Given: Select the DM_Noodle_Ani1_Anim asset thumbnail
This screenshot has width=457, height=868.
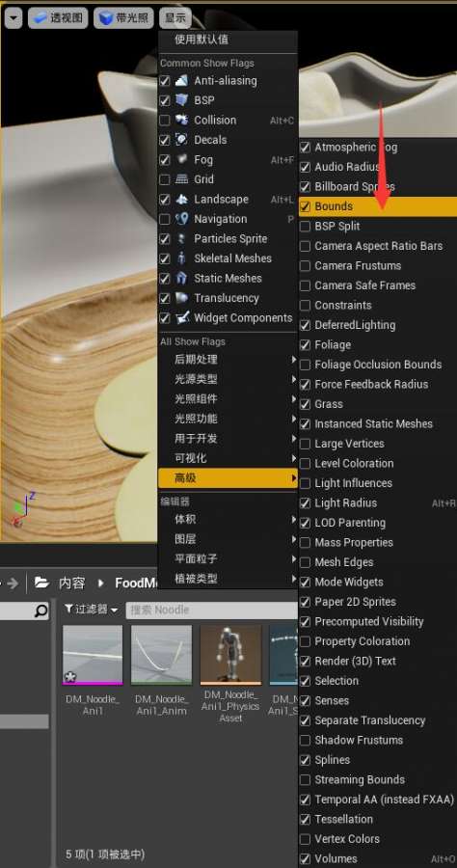Looking at the screenshot, I should 162,656.
